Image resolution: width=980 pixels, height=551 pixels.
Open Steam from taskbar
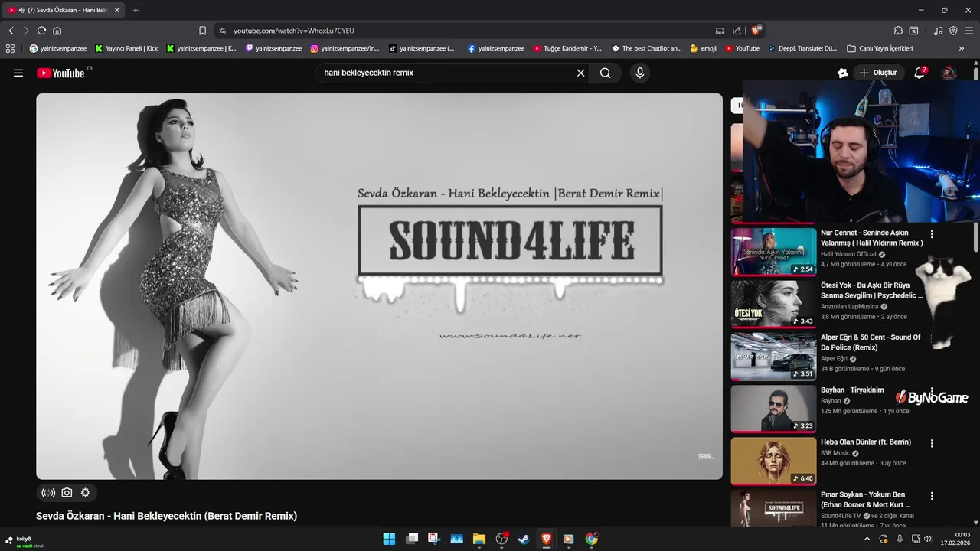(524, 539)
